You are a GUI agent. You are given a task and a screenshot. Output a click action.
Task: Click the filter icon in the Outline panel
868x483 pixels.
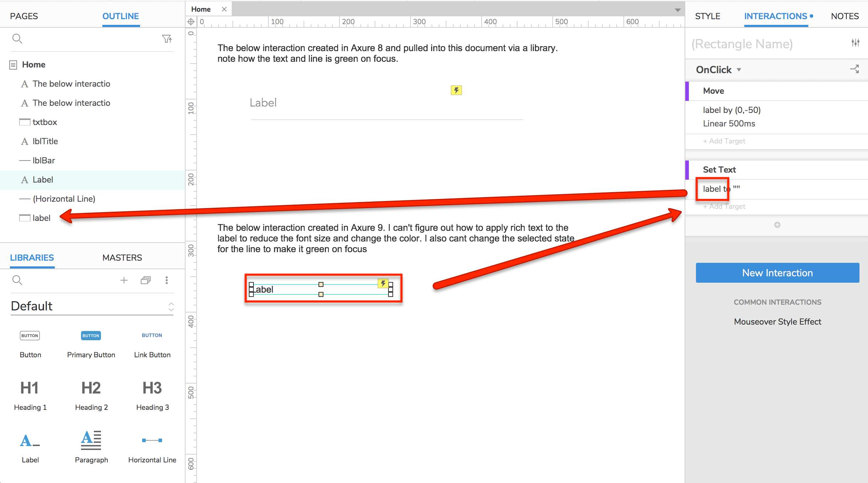point(167,39)
